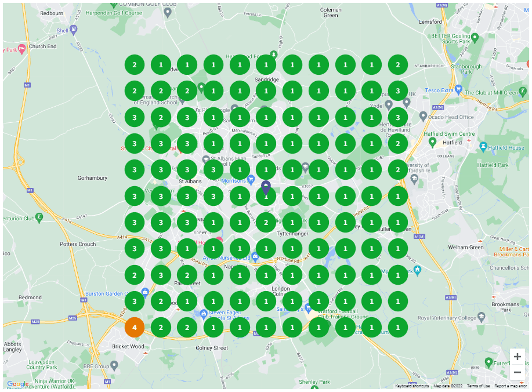Open The Club at Mill Green pin
The image size is (532, 392).
[x=523, y=92]
